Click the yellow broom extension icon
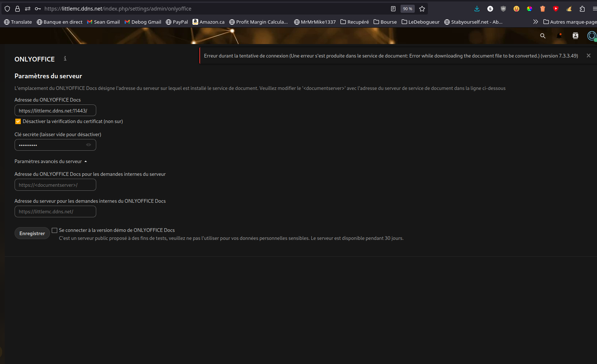The width and height of the screenshot is (597, 364). coord(569,9)
